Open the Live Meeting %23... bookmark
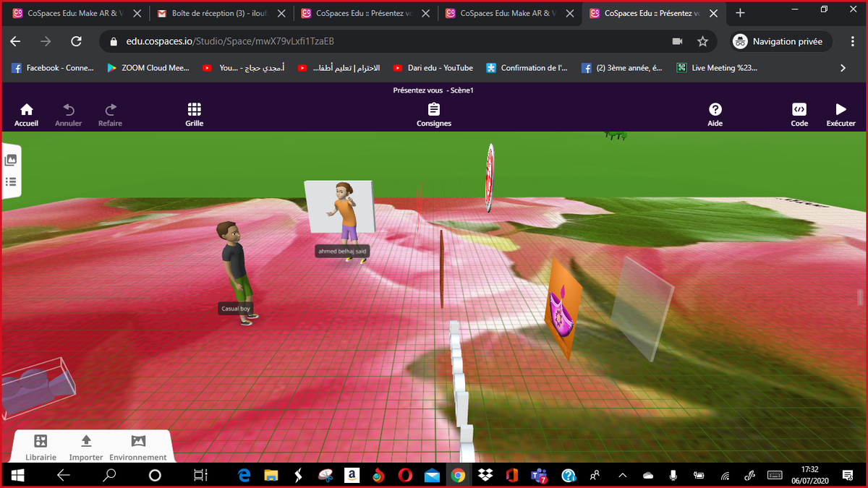The height and width of the screenshot is (488, 868). [x=717, y=68]
